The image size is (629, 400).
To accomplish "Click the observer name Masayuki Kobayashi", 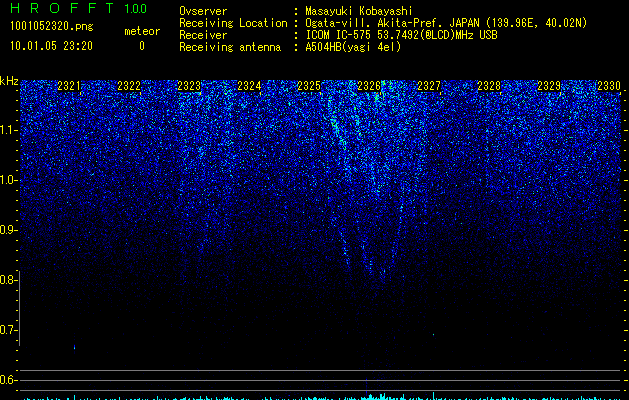I will click(x=359, y=11).
